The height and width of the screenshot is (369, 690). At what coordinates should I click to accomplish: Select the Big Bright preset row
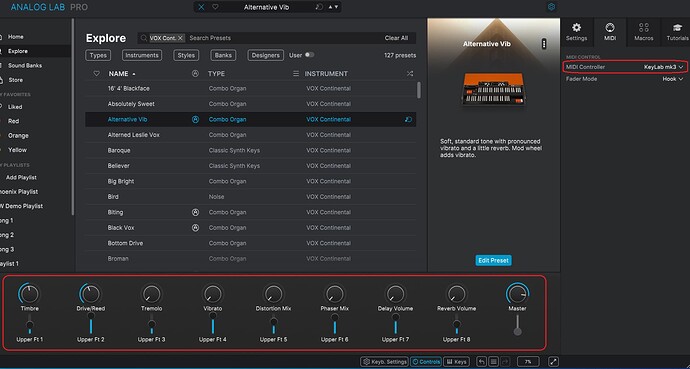tap(250, 181)
